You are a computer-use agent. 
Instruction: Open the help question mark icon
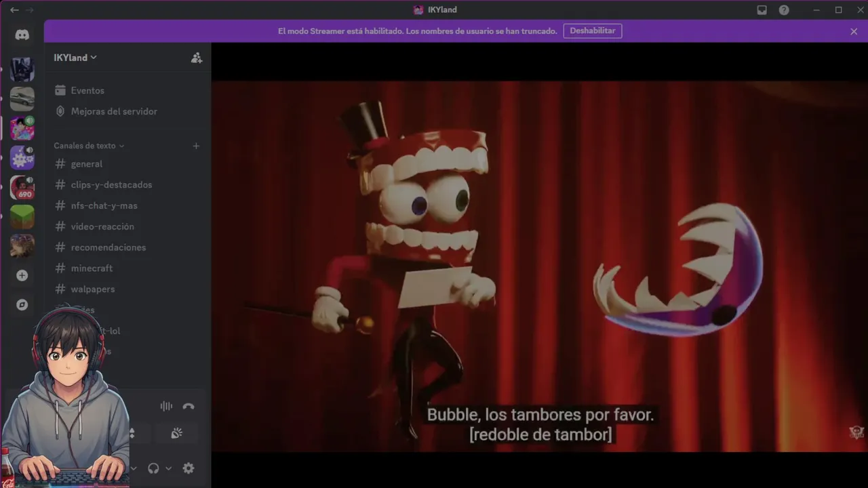coord(784,10)
